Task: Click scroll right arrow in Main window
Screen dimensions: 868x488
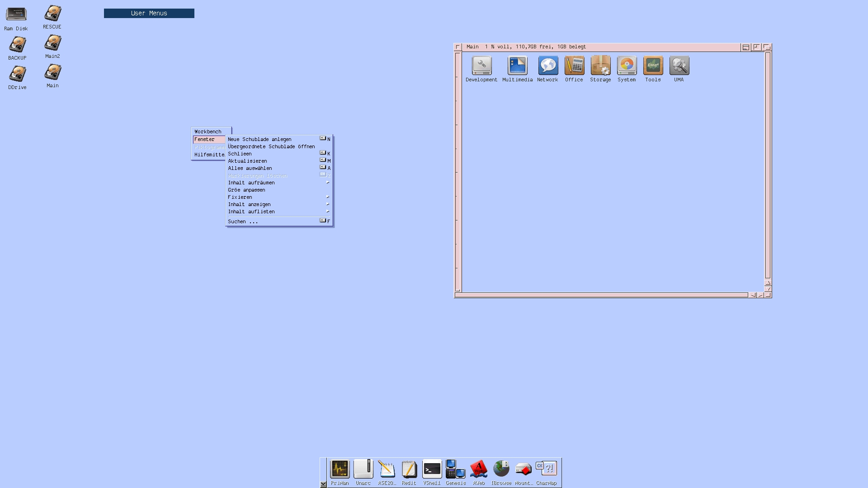Action: pos(760,295)
